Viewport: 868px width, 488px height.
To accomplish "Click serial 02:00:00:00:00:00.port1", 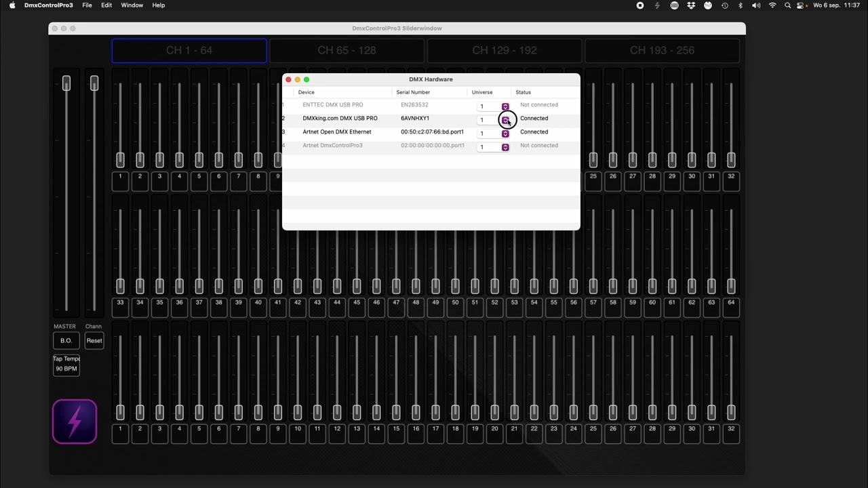I will 433,146.
